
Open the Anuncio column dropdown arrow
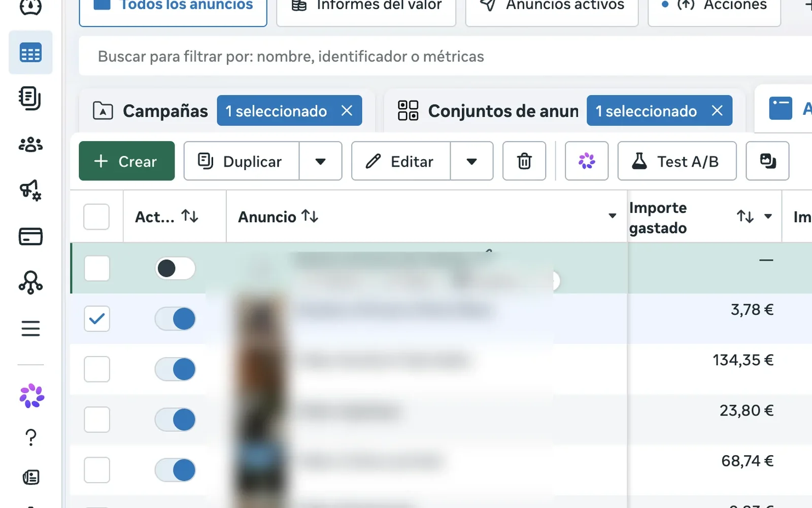tap(613, 216)
